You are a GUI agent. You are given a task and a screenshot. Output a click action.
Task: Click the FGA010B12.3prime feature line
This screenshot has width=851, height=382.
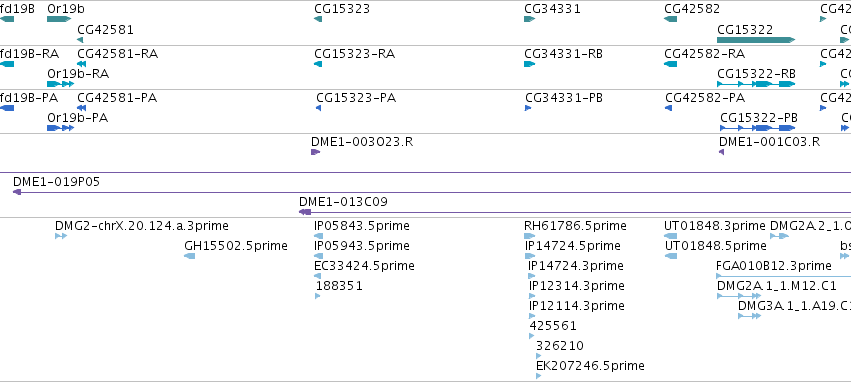coord(784,276)
